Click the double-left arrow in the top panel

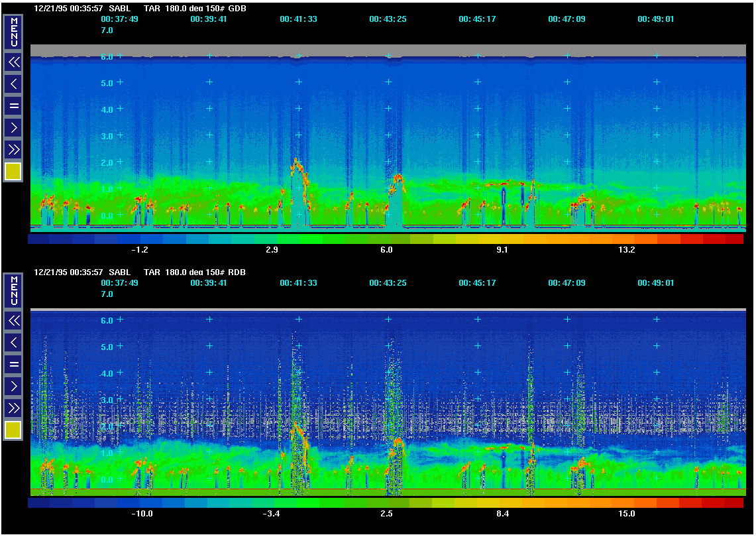tap(13, 62)
